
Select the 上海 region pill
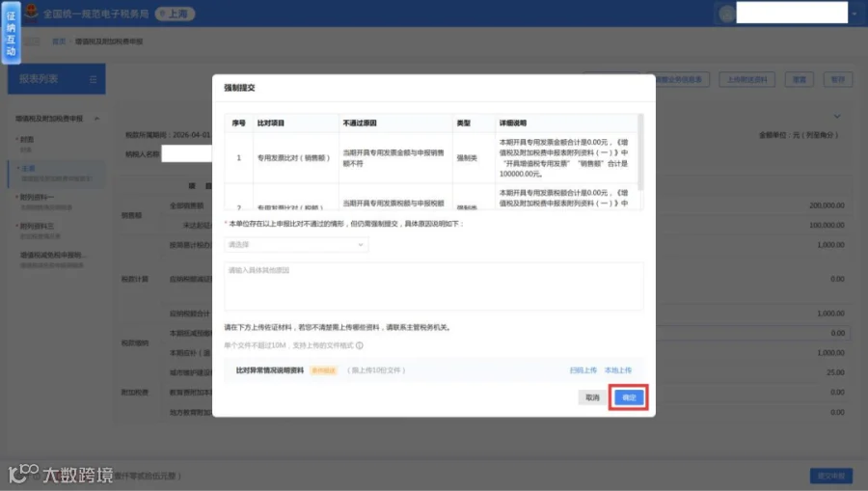coord(175,14)
